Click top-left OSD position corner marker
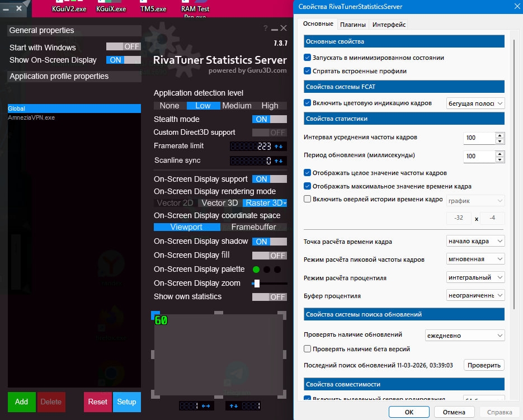 point(155,315)
